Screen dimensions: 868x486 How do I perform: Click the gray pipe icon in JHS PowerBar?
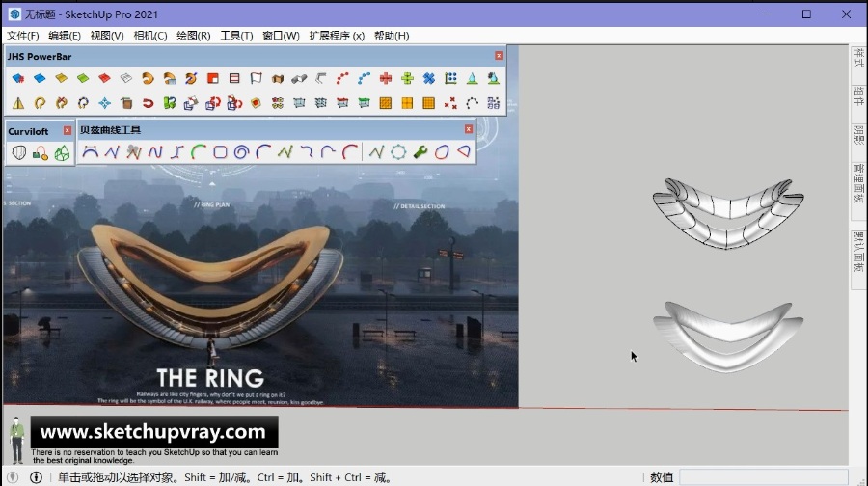[299, 79]
